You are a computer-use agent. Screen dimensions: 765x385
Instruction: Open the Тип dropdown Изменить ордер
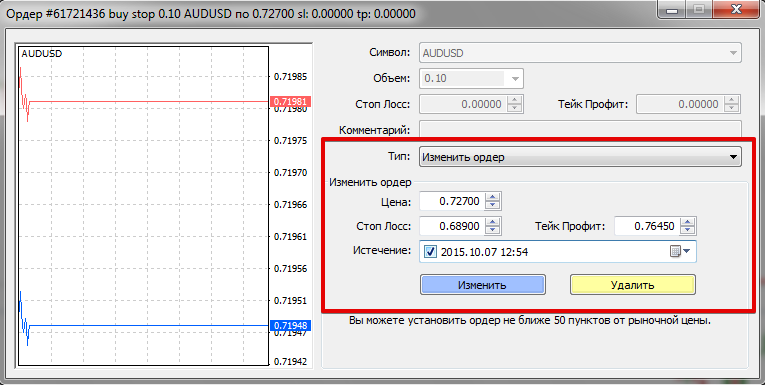[x=580, y=157]
